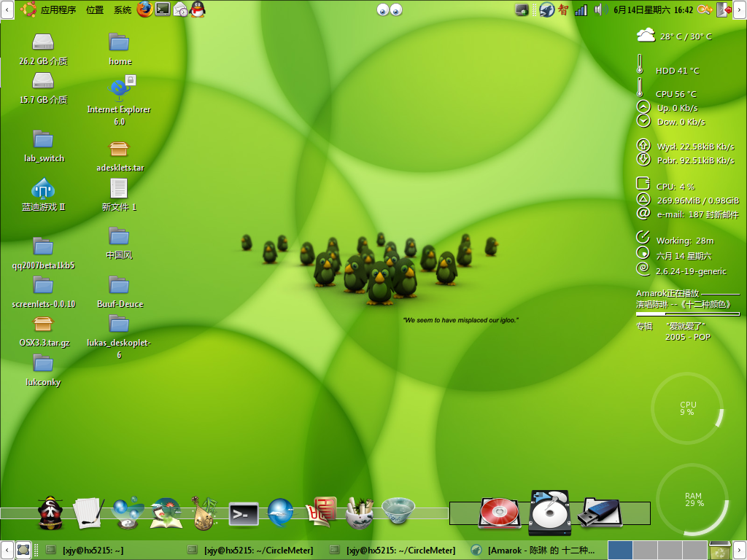Select the 中国风 folder
The width and height of the screenshot is (747, 560).
point(119,244)
